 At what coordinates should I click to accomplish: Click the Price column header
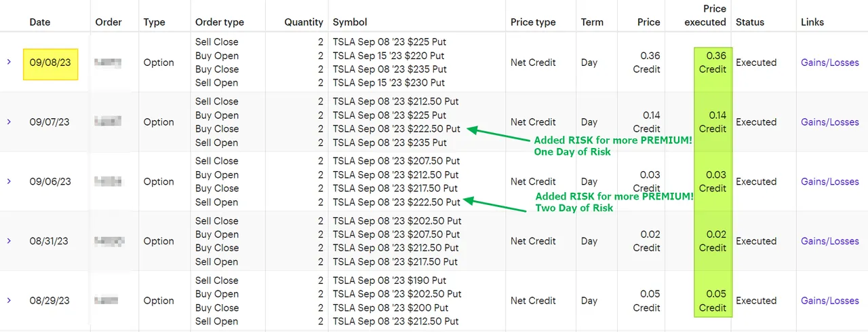pos(649,22)
